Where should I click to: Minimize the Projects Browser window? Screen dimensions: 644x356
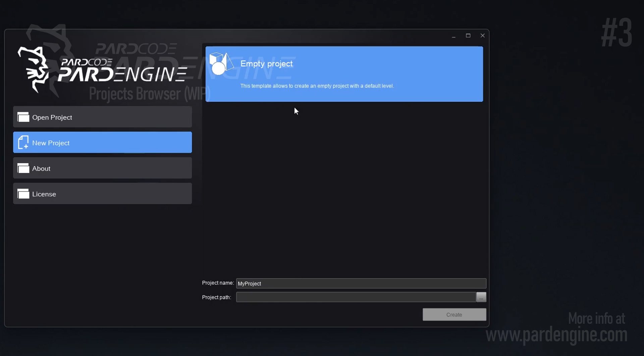[x=453, y=36]
